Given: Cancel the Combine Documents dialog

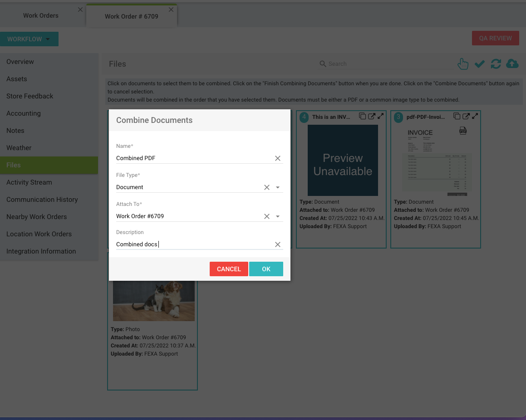Looking at the screenshot, I should pyautogui.click(x=229, y=269).
